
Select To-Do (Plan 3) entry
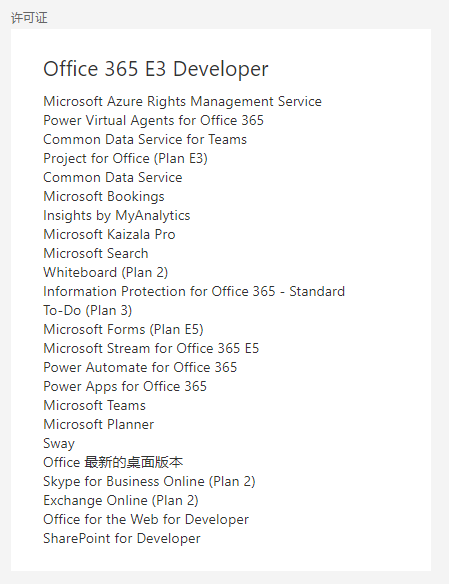[88, 310]
